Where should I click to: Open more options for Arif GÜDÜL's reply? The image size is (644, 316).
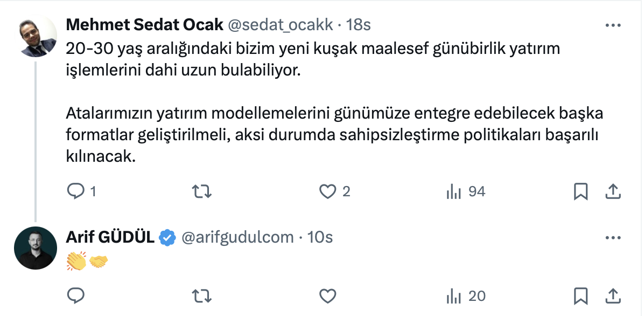(x=613, y=237)
